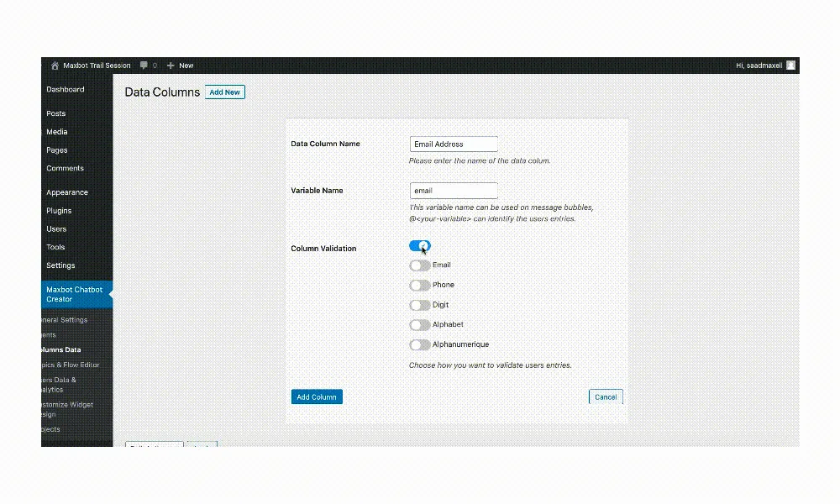840x504 pixels.
Task: Click the Add New button beside Data Columns
Action: tap(225, 92)
